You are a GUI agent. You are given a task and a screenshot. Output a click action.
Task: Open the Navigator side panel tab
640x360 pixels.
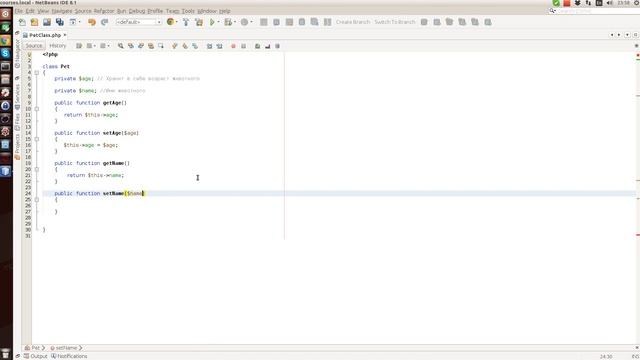pos(17,53)
